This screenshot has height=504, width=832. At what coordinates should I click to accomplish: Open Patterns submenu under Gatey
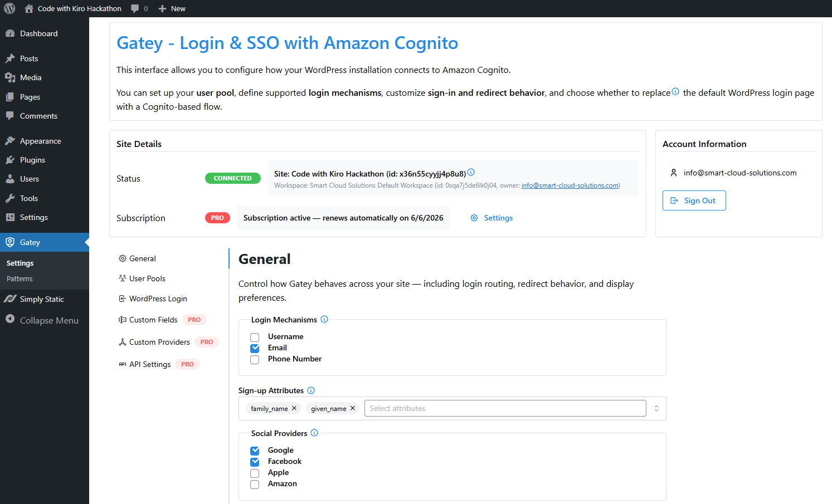click(x=20, y=278)
